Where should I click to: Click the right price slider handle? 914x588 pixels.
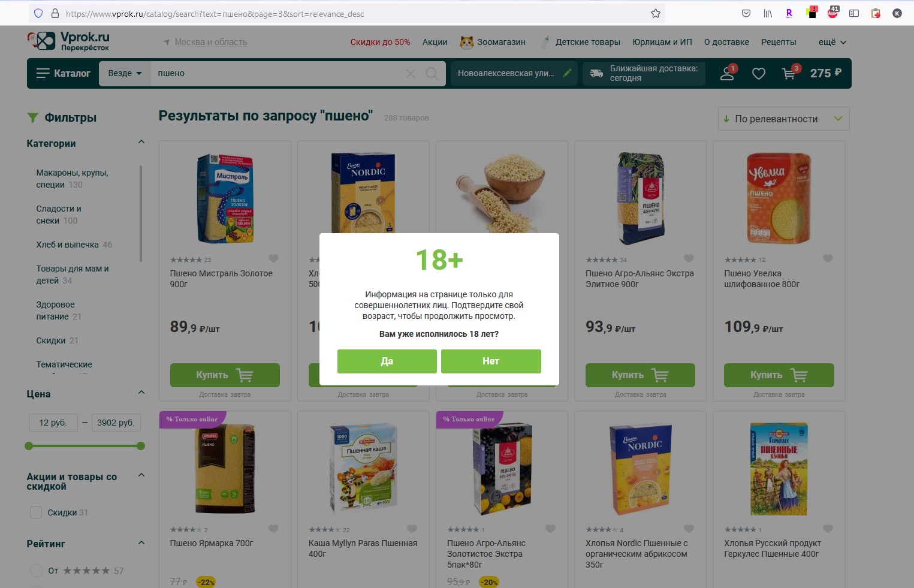point(141,446)
